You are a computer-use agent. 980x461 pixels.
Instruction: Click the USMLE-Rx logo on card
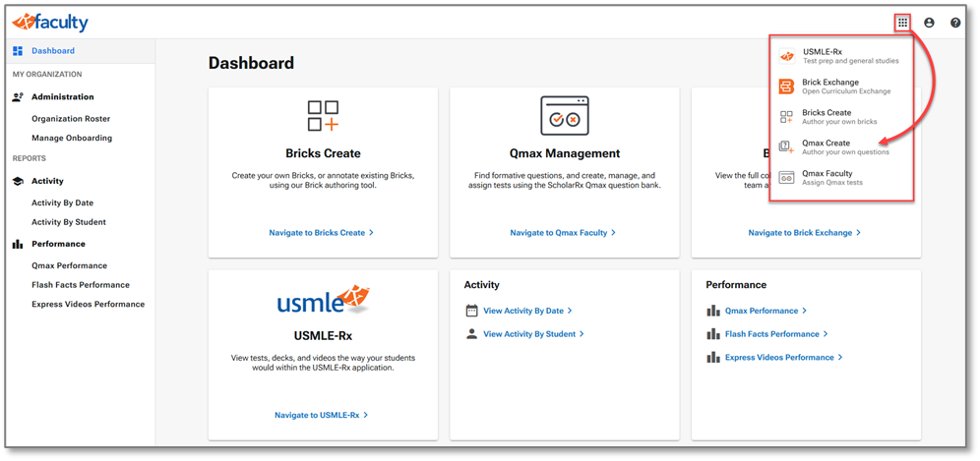click(323, 299)
